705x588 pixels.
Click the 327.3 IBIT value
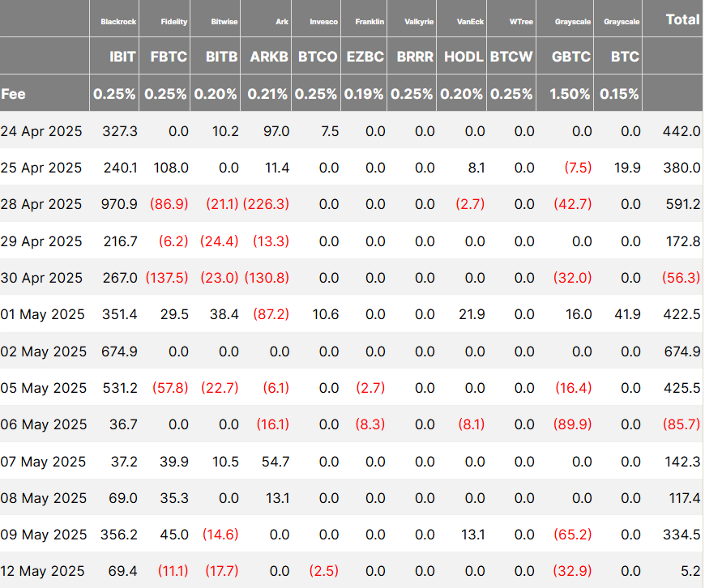[x=120, y=131]
